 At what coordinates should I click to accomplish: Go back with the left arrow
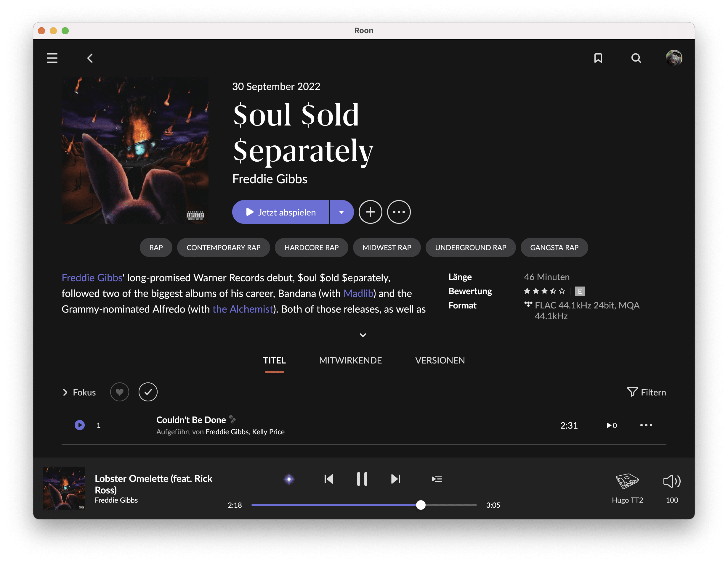[x=90, y=58]
